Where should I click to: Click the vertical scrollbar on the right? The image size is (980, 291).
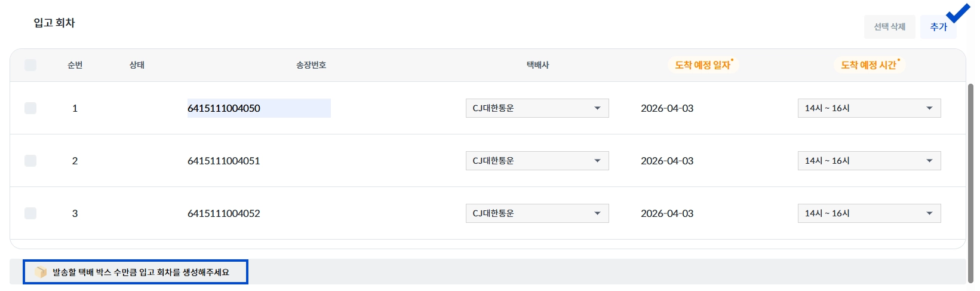click(970, 179)
